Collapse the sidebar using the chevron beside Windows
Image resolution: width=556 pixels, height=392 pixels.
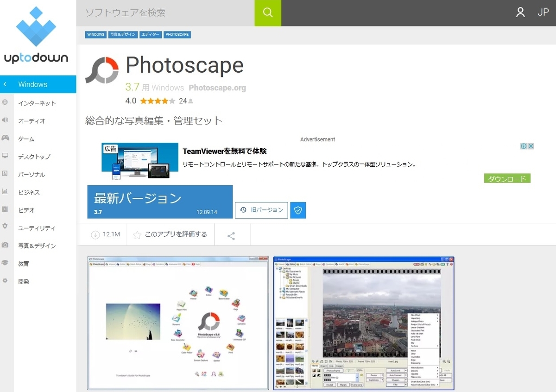(5, 84)
